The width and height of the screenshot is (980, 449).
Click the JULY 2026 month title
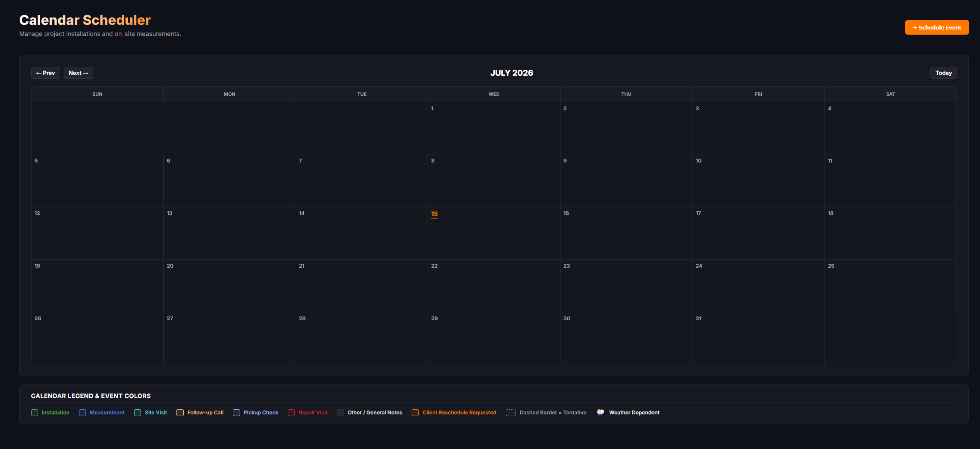(511, 73)
